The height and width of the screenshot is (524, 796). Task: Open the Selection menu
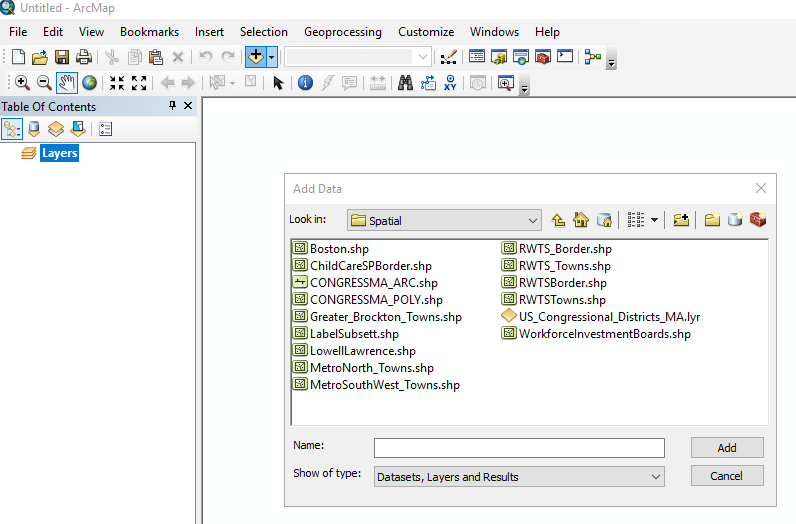pyautogui.click(x=263, y=31)
